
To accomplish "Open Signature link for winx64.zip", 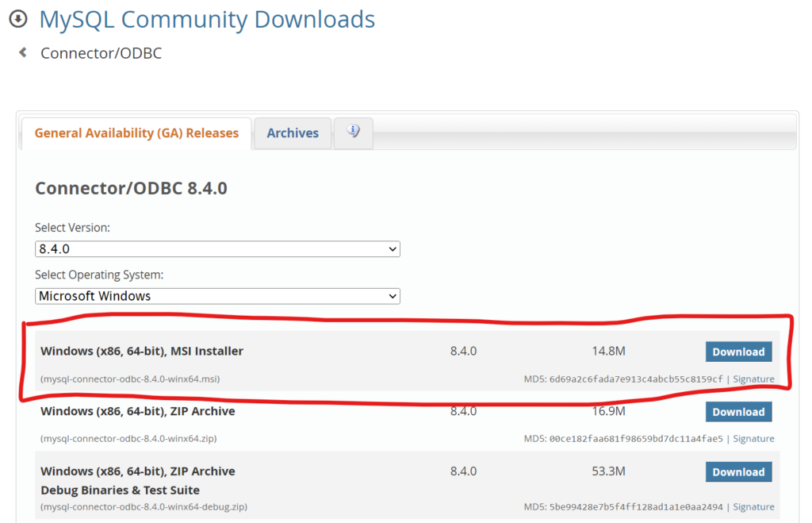I will pyautogui.click(x=753, y=439).
